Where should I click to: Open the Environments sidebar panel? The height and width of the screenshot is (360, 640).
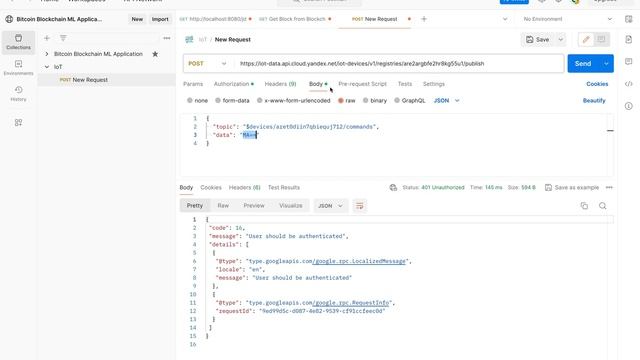point(18,68)
